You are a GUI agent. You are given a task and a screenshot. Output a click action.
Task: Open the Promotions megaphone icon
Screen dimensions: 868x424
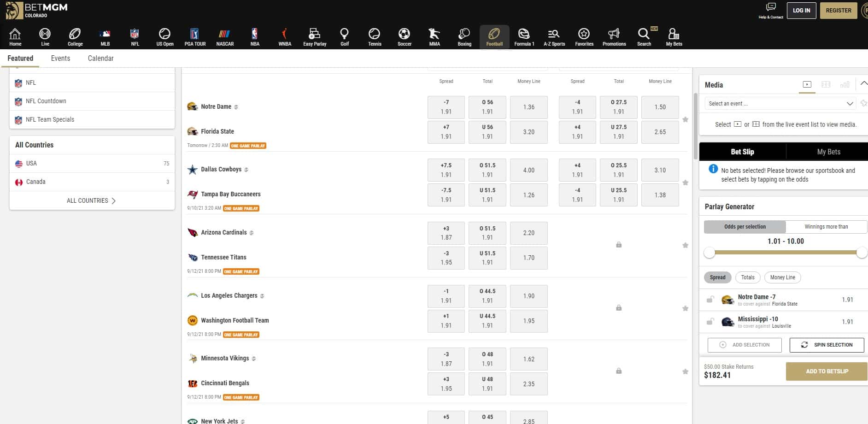[614, 37]
